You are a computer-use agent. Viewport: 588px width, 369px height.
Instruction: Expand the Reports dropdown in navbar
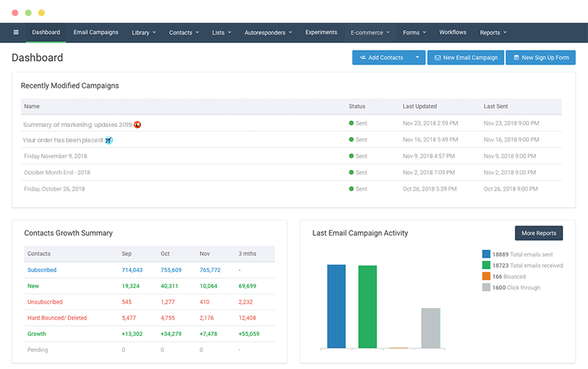click(493, 32)
